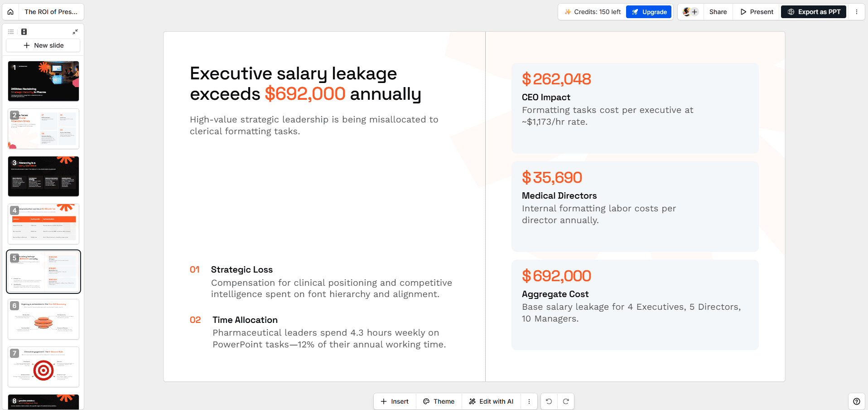Select slide 8 thumbnail
Image resolution: width=868 pixels, height=410 pixels.
tap(43, 402)
